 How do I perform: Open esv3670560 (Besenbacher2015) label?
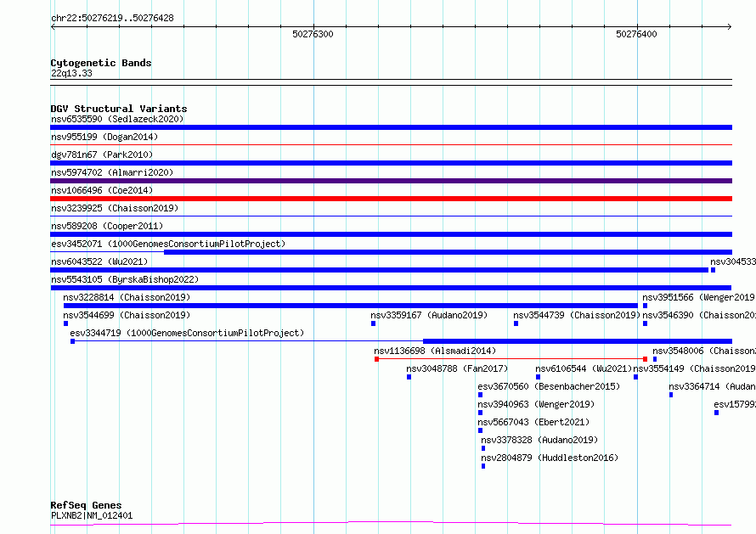549,386
